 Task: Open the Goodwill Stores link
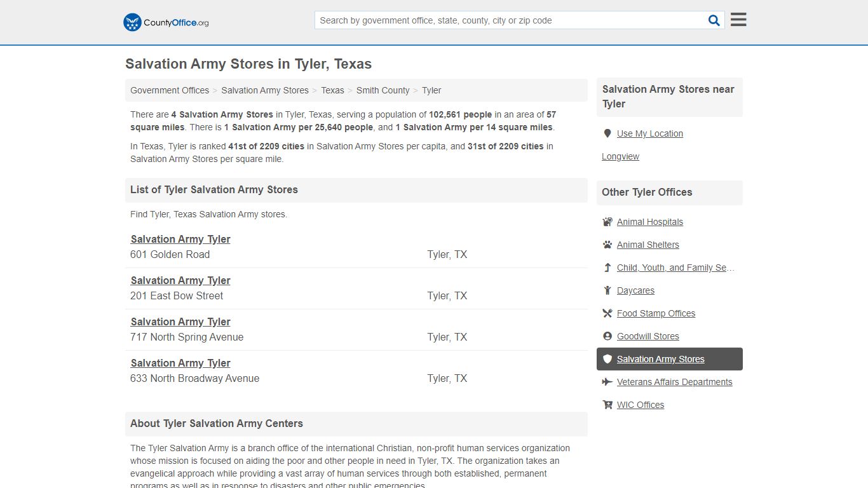[x=648, y=336]
